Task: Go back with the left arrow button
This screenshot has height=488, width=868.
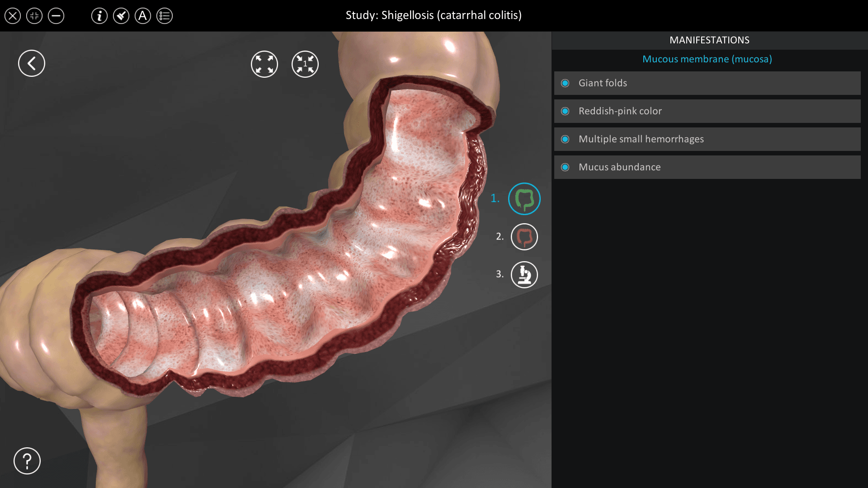Action: (32, 63)
